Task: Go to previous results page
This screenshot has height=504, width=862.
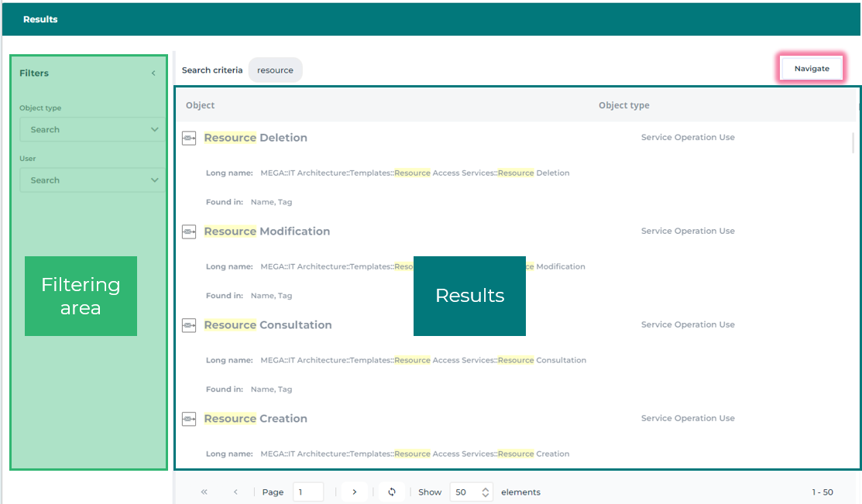Action: click(235, 492)
